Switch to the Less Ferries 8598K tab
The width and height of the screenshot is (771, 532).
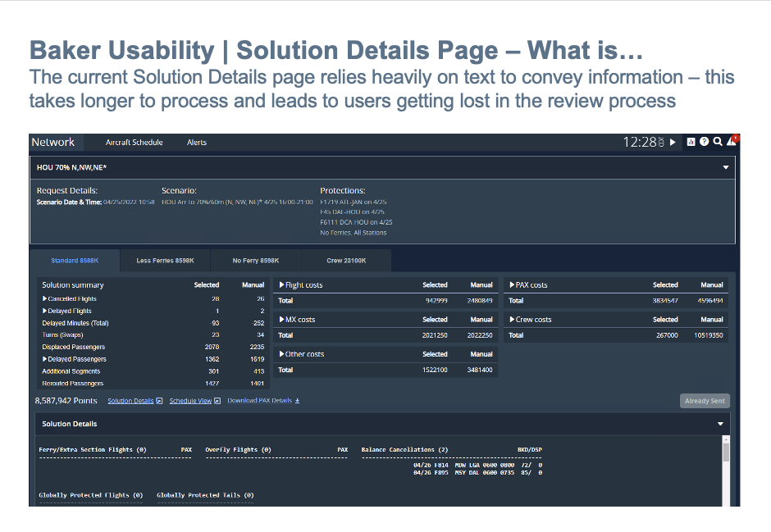[x=165, y=261]
